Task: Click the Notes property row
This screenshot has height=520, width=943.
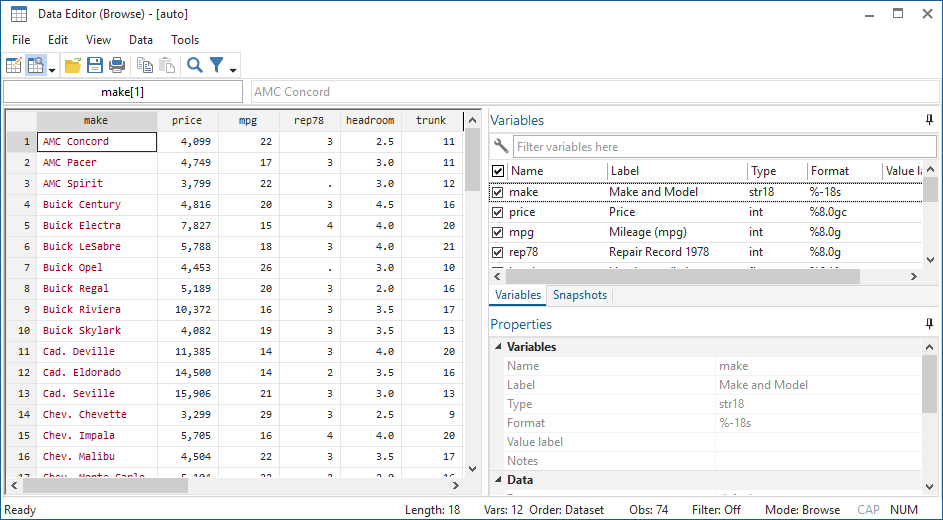Action: point(713,461)
